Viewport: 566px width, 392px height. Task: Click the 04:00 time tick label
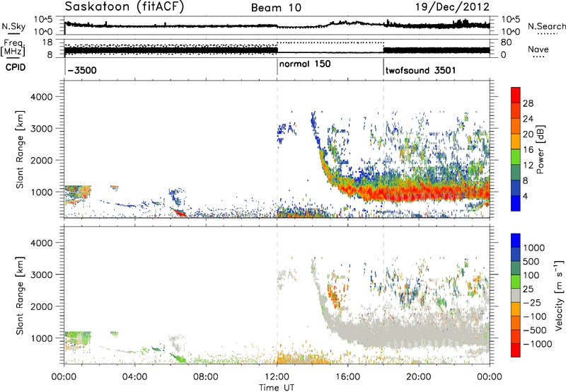[135, 377]
